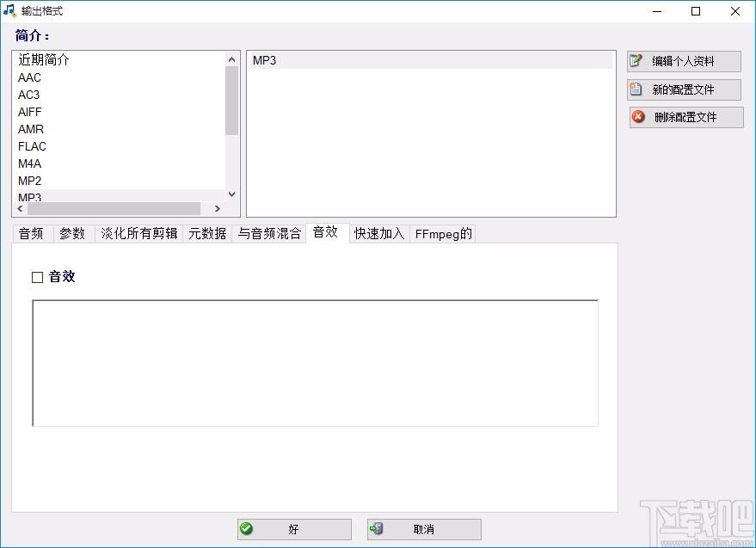The width and height of the screenshot is (756, 548).
Task: Click the 编辑个人资料 button
Action: (x=684, y=61)
